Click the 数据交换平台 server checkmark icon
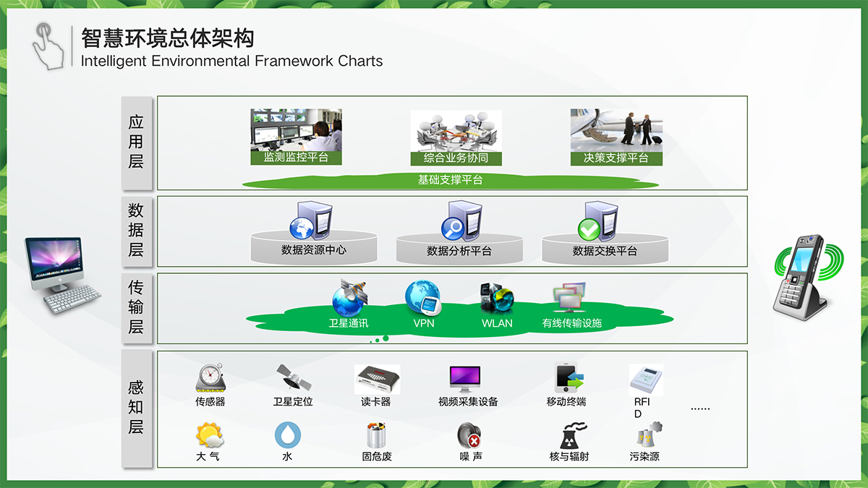Viewport: 868px width, 488px height. (x=599, y=221)
